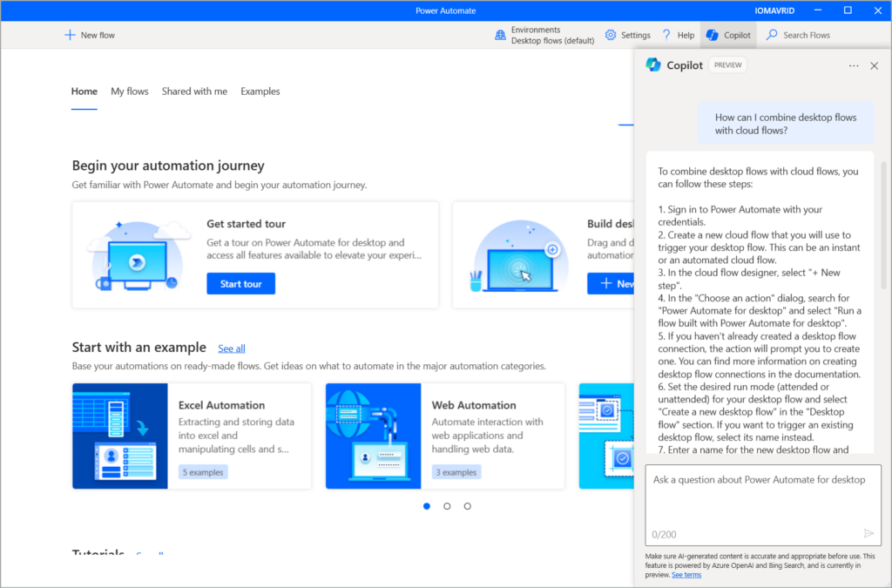Open the See all examples link
This screenshot has width=892, height=588.
pyautogui.click(x=231, y=348)
